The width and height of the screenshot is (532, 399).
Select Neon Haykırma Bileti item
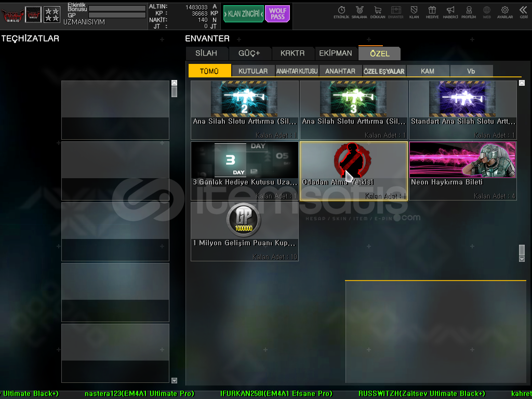pos(462,170)
